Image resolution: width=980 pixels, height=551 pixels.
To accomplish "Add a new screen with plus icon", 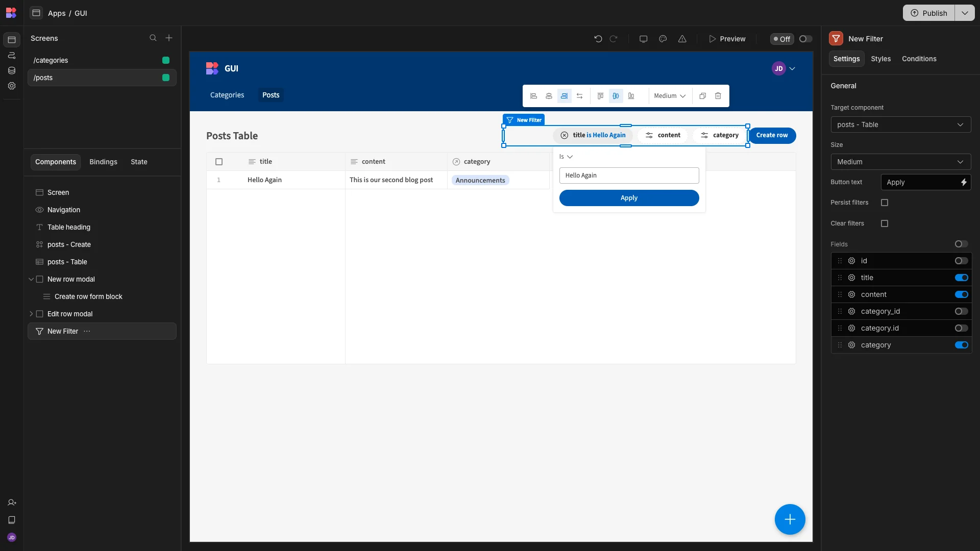I will point(169,38).
